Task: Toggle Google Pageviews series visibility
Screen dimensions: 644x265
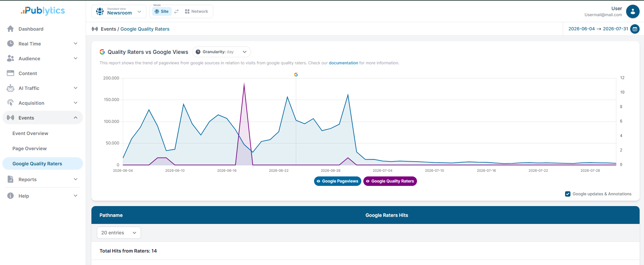Action: 337,181
